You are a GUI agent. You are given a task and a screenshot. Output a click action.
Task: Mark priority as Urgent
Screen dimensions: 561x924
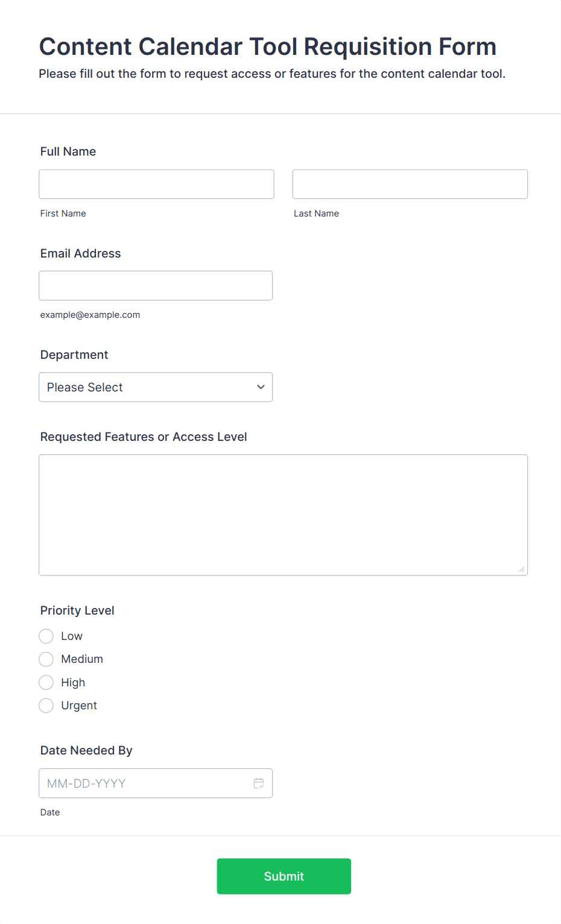[46, 706]
